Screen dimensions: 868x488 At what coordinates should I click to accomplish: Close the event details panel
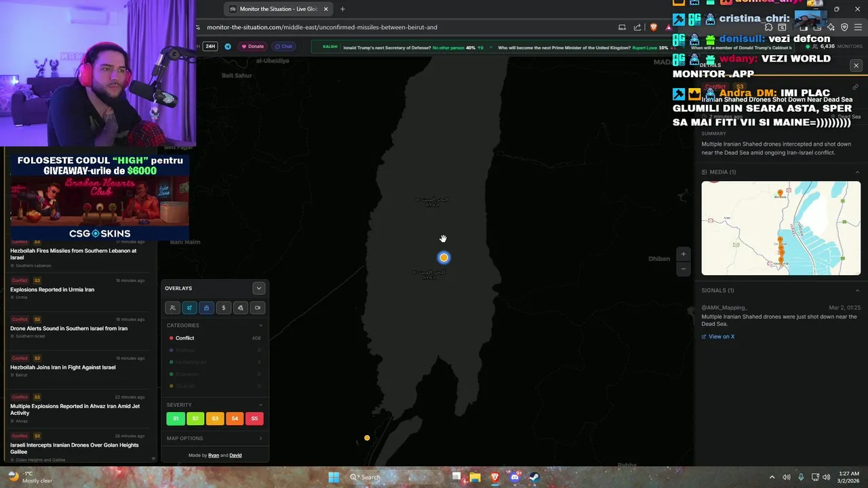[x=856, y=66]
